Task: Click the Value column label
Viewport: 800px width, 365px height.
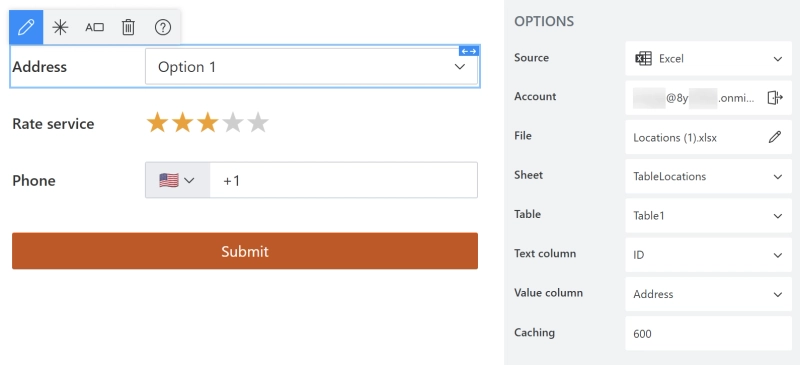Action: [548, 293]
